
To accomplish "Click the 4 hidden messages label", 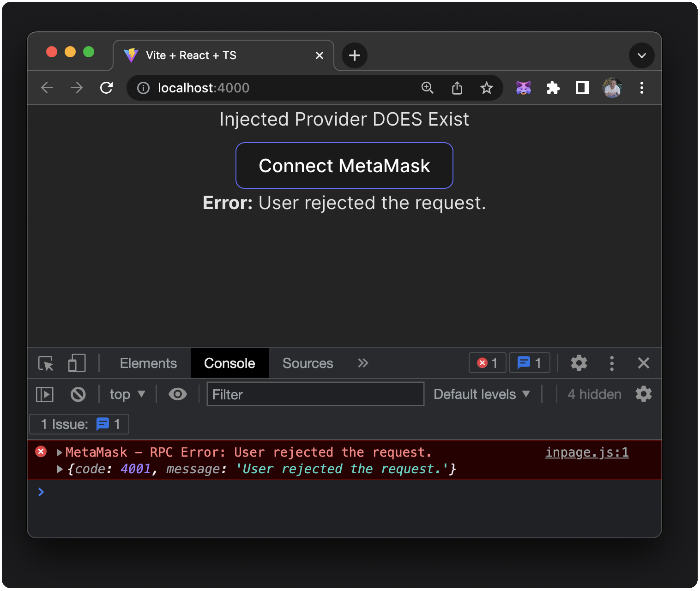I will (x=595, y=394).
